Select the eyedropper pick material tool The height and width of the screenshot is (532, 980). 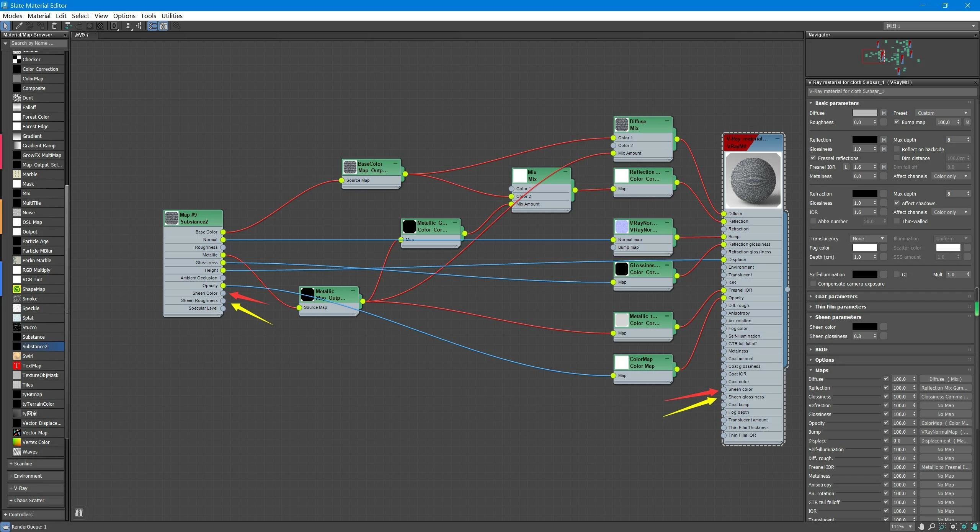pos(19,26)
